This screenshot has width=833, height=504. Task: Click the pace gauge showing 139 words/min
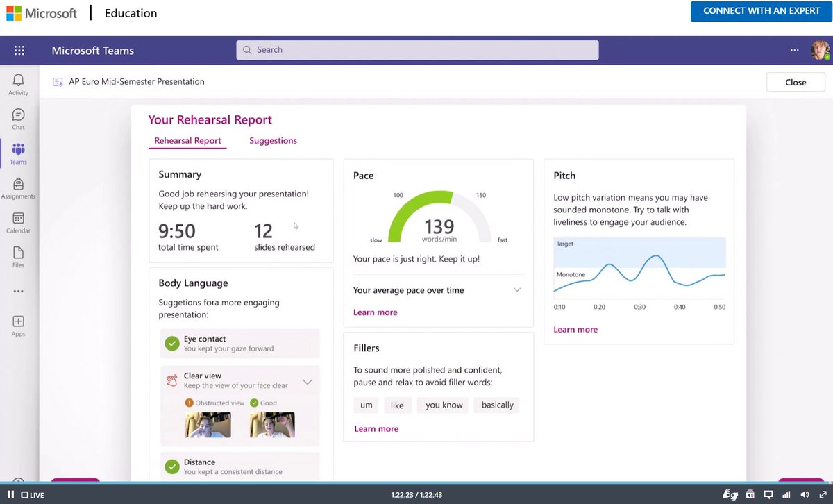tap(439, 217)
